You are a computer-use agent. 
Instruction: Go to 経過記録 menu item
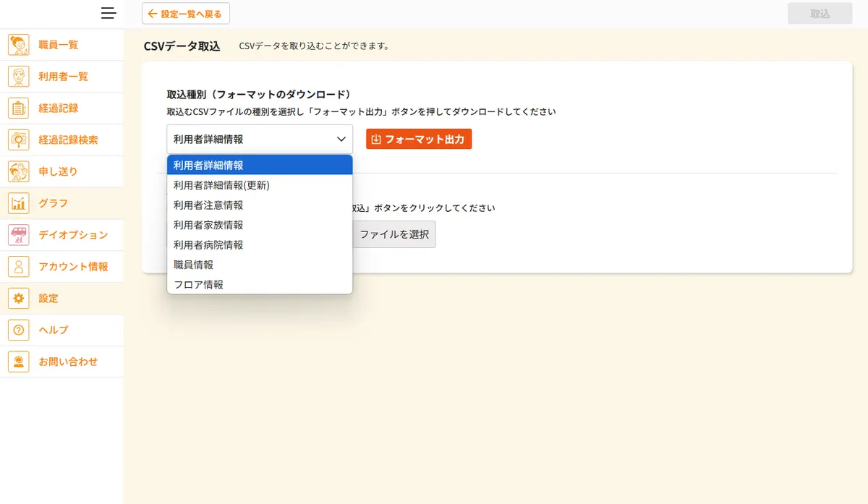point(61,108)
